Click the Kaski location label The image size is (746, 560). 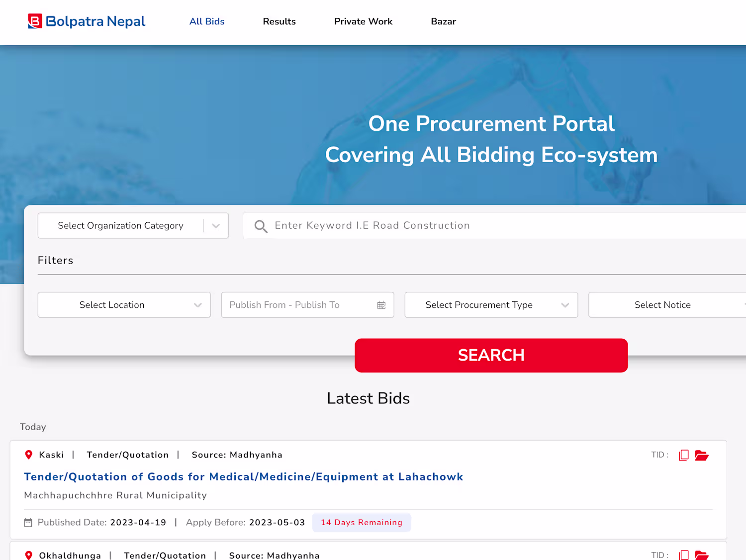pyautogui.click(x=52, y=455)
